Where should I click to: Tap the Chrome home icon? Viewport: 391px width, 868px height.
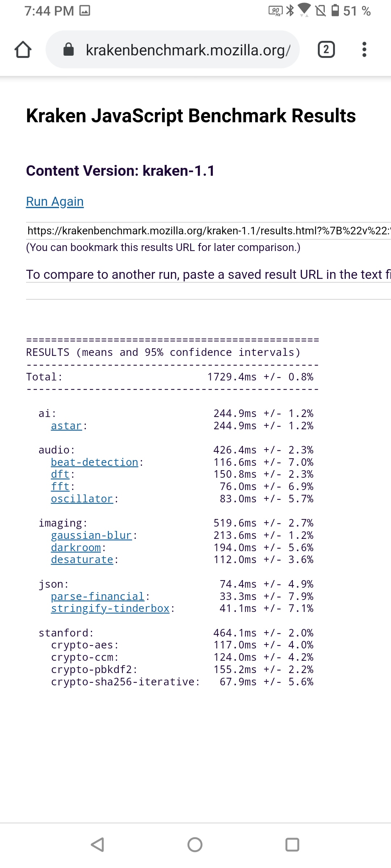(x=23, y=50)
